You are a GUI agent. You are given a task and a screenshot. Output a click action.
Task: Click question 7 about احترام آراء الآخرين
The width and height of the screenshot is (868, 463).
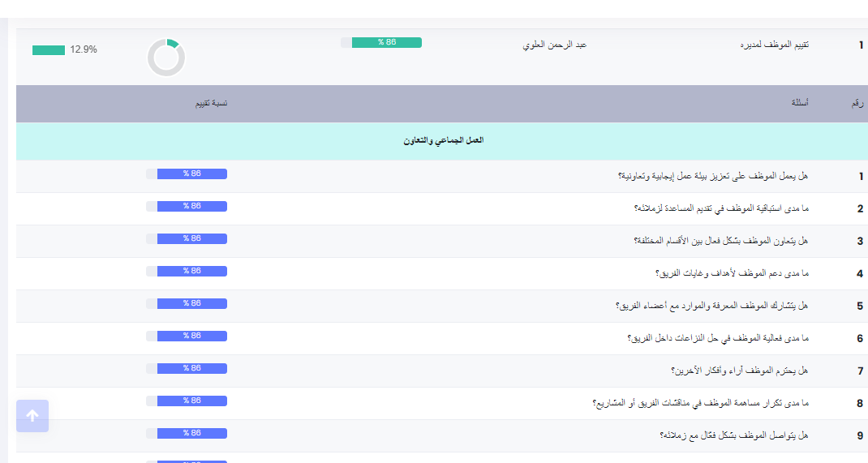(x=739, y=371)
